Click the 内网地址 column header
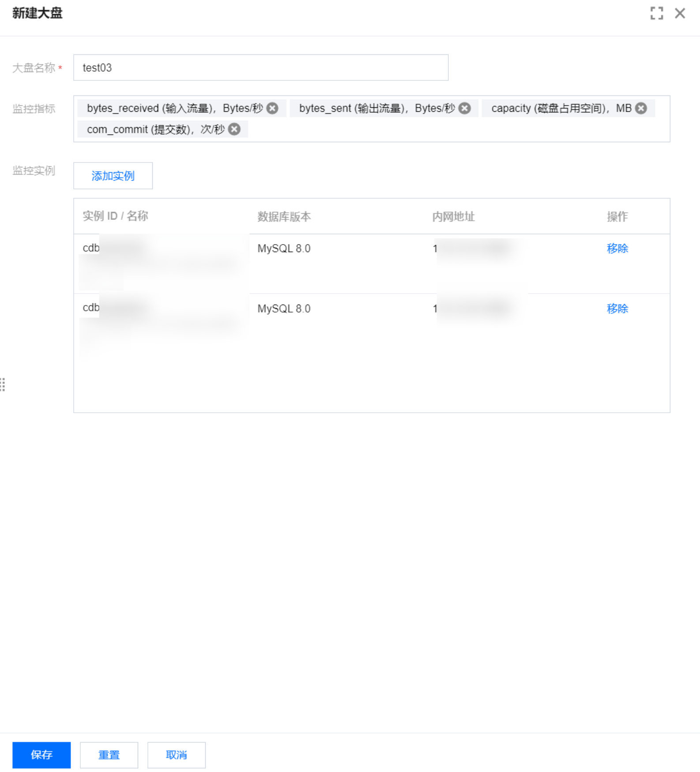The image size is (700, 772). pyautogui.click(x=453, y=216)
